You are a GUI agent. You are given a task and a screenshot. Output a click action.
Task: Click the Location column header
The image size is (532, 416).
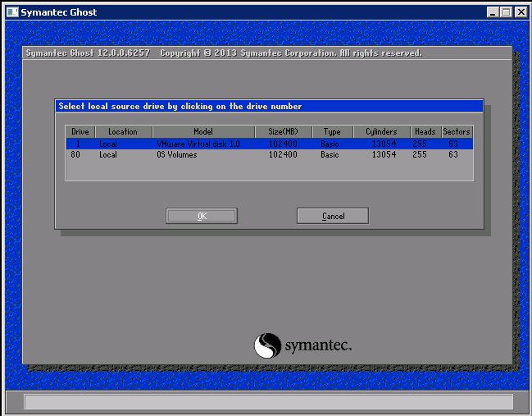coord(124,132)
